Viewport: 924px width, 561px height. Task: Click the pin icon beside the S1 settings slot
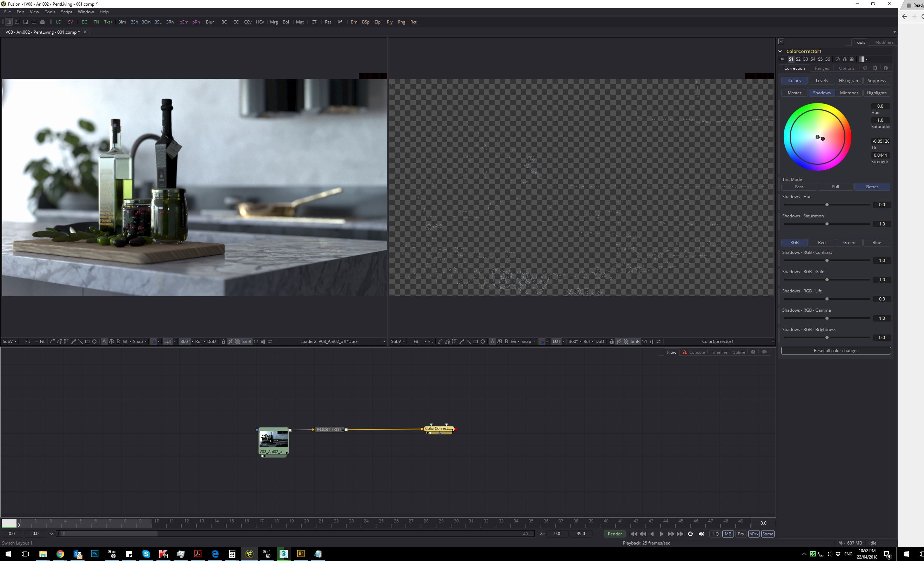(782, 59)
